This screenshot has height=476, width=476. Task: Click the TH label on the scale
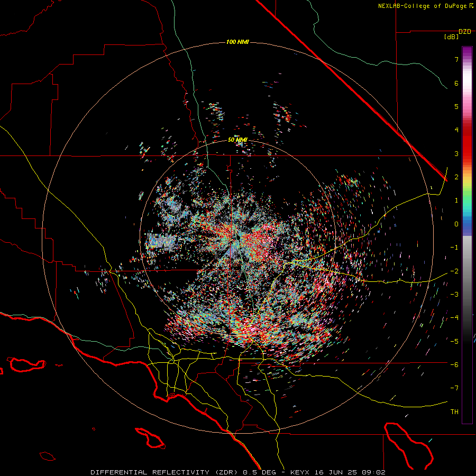tap(454, 412)
